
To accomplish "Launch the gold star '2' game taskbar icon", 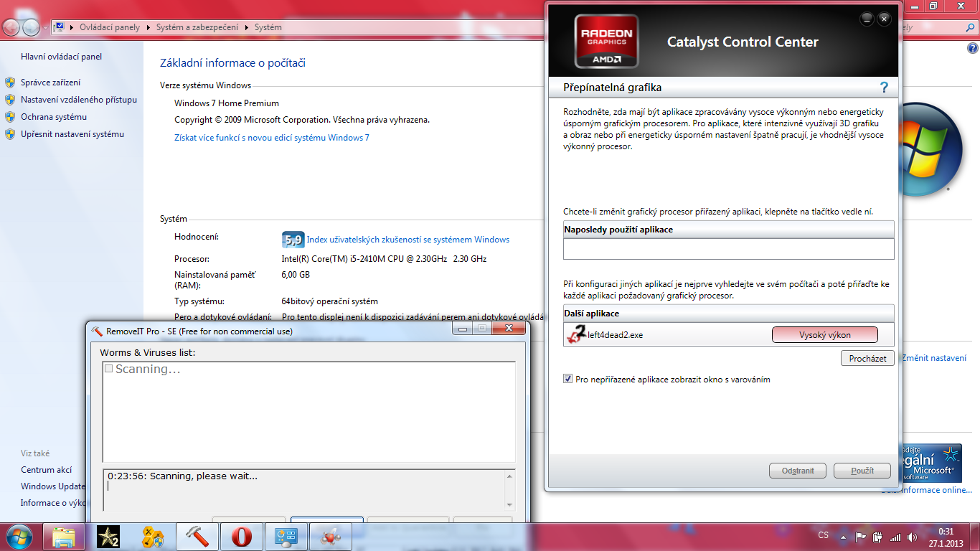I will tap(108, 537).
